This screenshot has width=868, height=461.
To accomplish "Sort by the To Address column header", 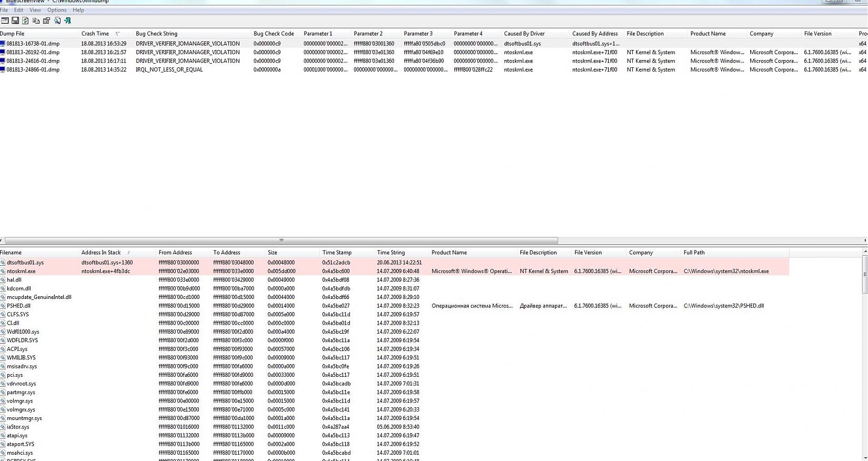I will pos(238,253).
